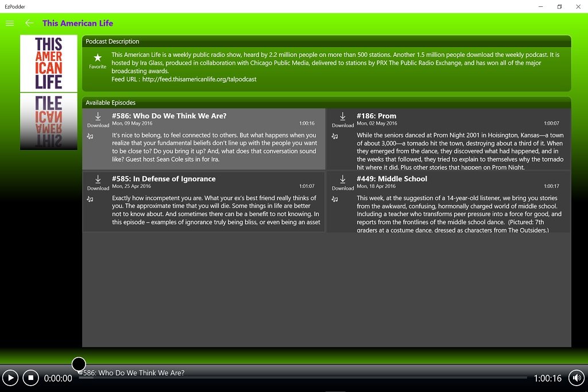Open the hamburger navigation menu
Screen dimensions: 588x392
(x=10, y=24)
